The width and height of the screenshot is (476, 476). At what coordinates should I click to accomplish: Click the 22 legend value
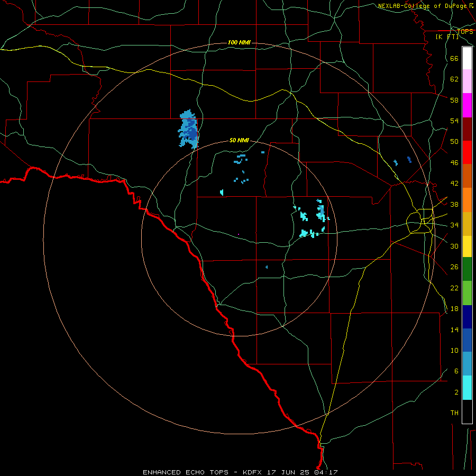coord(454,288)
